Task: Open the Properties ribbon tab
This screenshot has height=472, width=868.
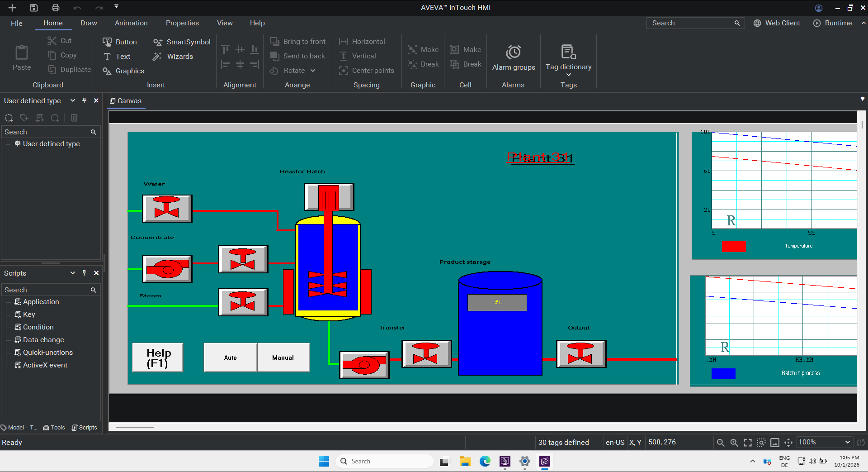Action: (x=182, y=23)
